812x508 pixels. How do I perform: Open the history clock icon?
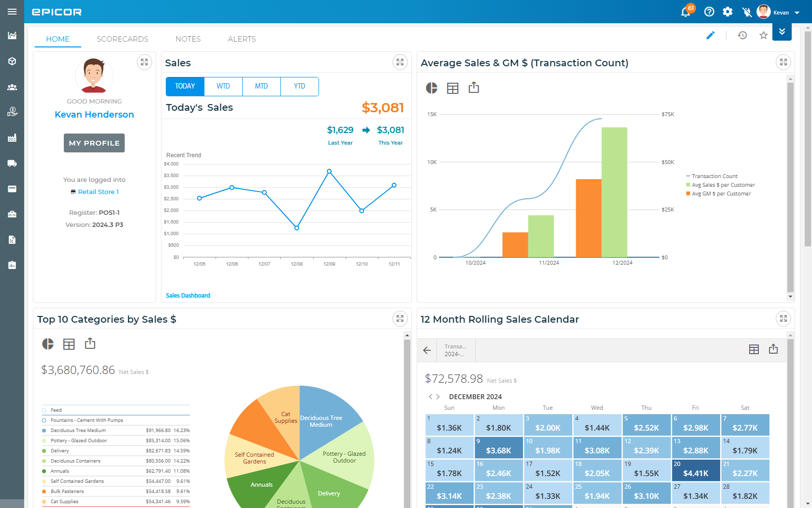pos(742,35)
